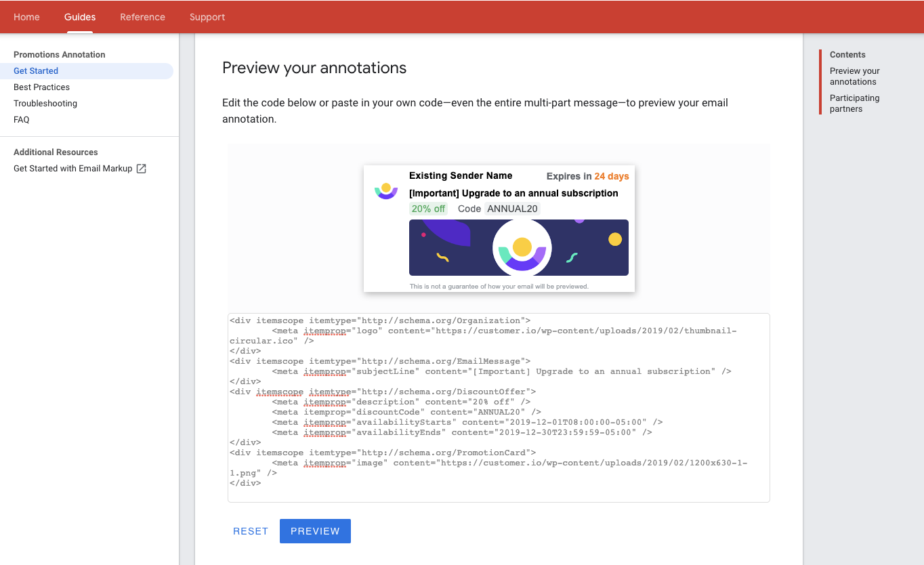Open the Best Practices guide
The width and height of the screenshot is (924, 565).
tap(41, 87)
